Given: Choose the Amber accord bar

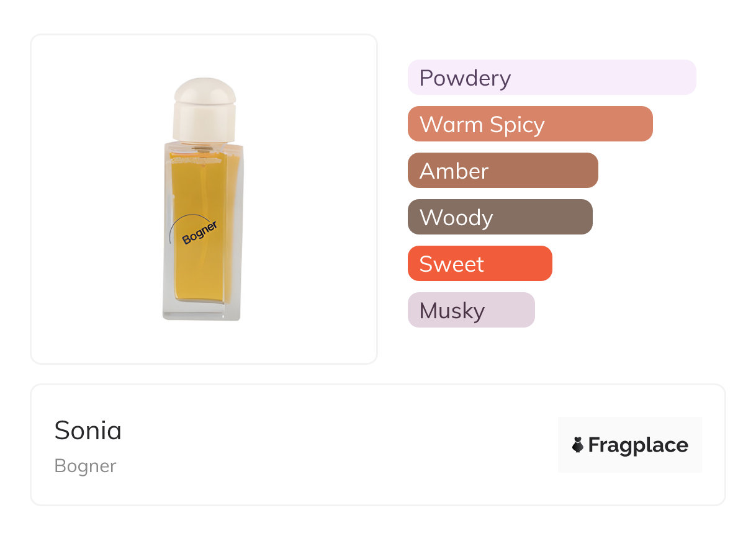Looking at the screenshot, I should (502, 171).
